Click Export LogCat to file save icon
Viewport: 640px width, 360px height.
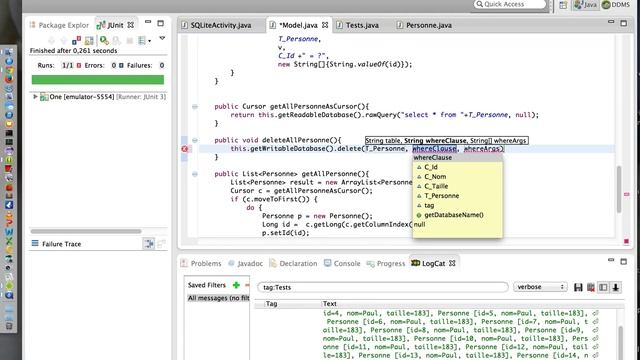578,287
